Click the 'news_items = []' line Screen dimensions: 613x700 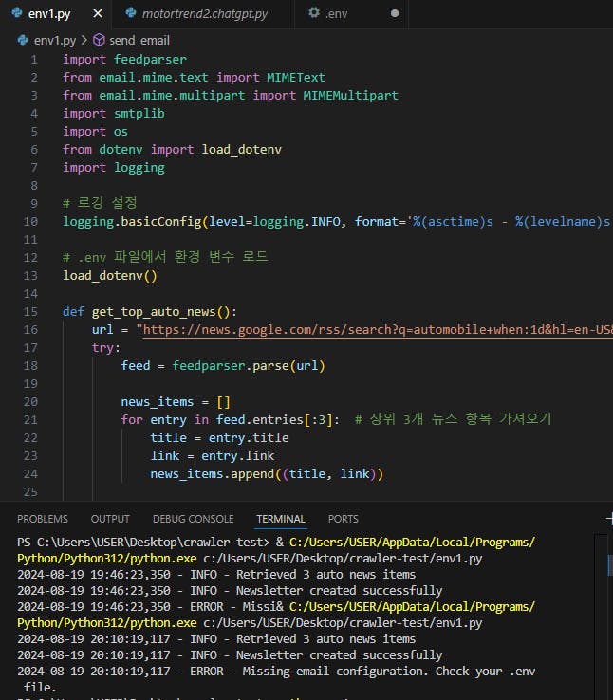tap(176, 402)
